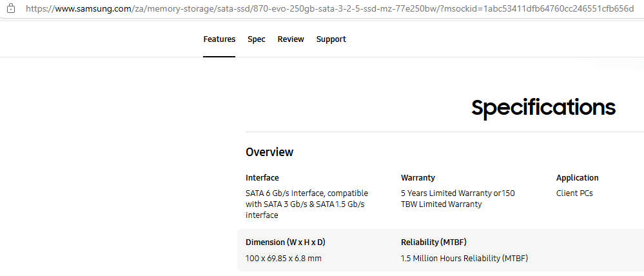Click the Overview section heading
The width and height of the screenshot is (644, 276).
(269, 152)
